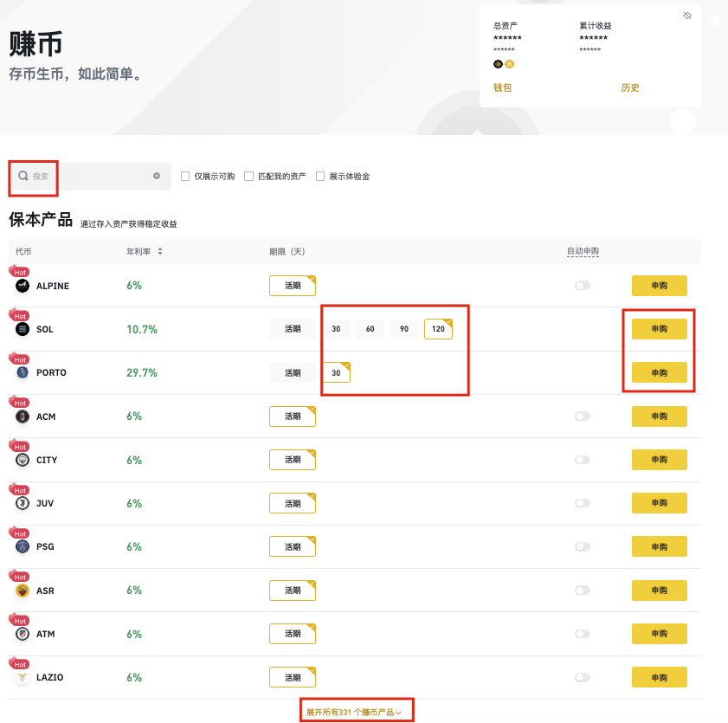Toggle auto-subscribe for ALPINE
728x723 pixels.
pyautogui.click(x=583, y=286)
